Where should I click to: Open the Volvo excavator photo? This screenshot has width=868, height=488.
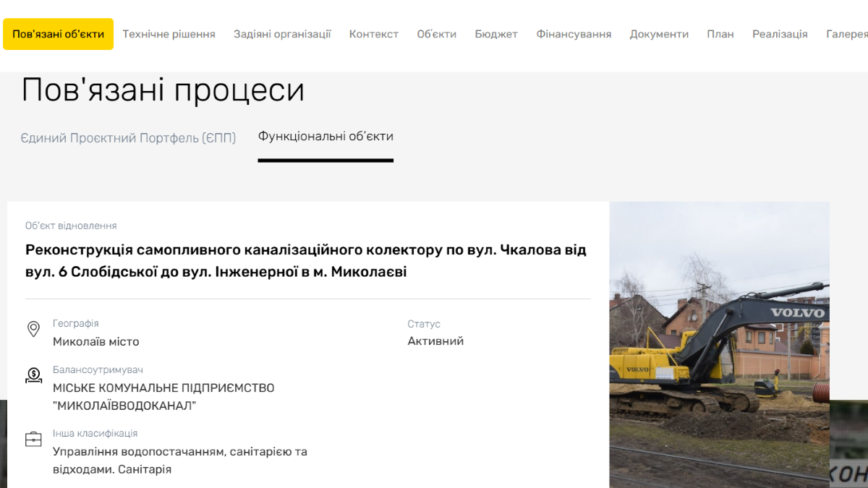pyautogui.click(x=719, y=345)
